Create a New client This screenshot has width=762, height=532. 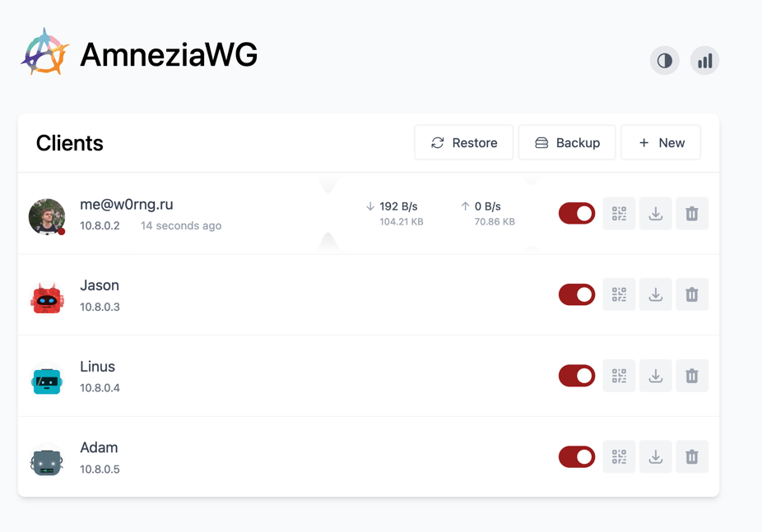(661, 143)
